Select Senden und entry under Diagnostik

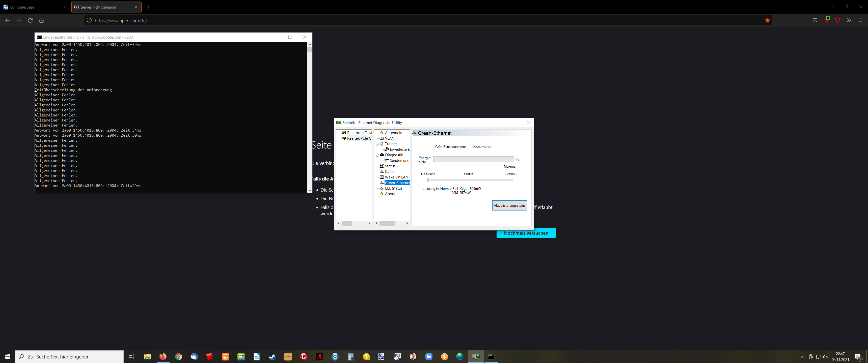pos(399,161)
